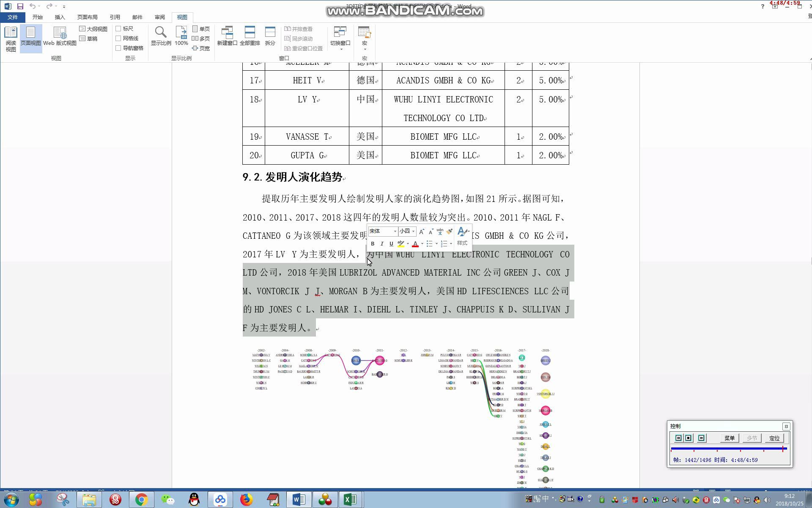Switch to Web layout view (Web 版式视图)
The image size is (812, 508).
coord(60,37)
